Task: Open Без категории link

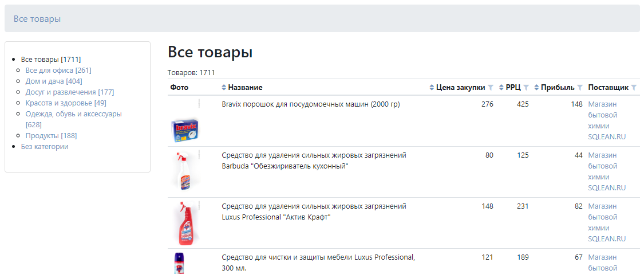Action: [x=45, y=147]
